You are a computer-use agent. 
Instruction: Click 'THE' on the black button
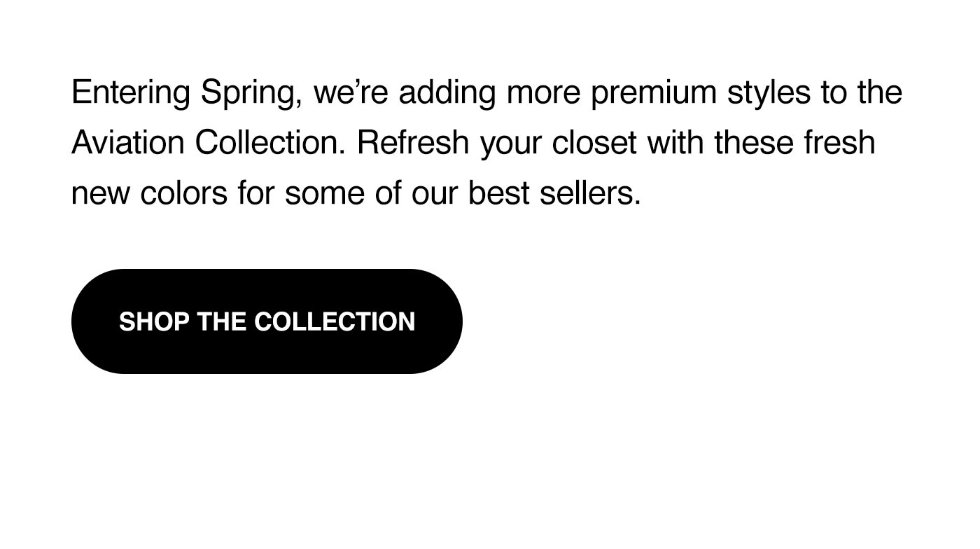[222, 322]
